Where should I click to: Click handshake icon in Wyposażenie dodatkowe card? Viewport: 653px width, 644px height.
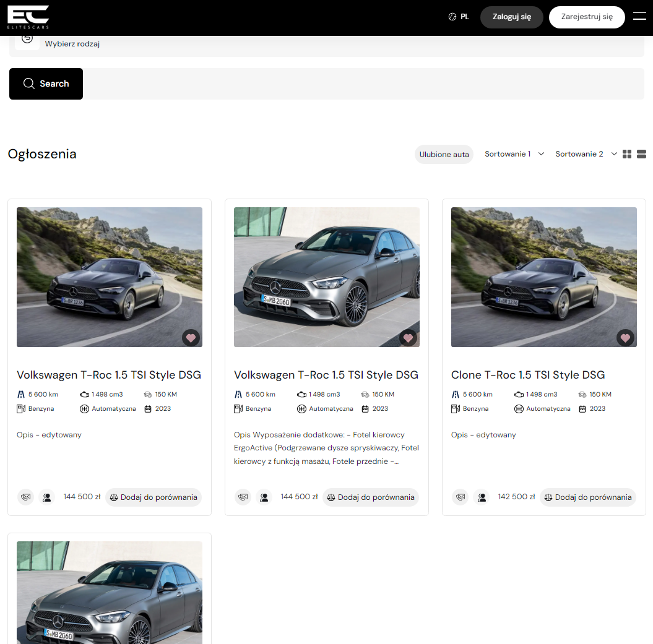pyautogui.click(x=243, y=497)
